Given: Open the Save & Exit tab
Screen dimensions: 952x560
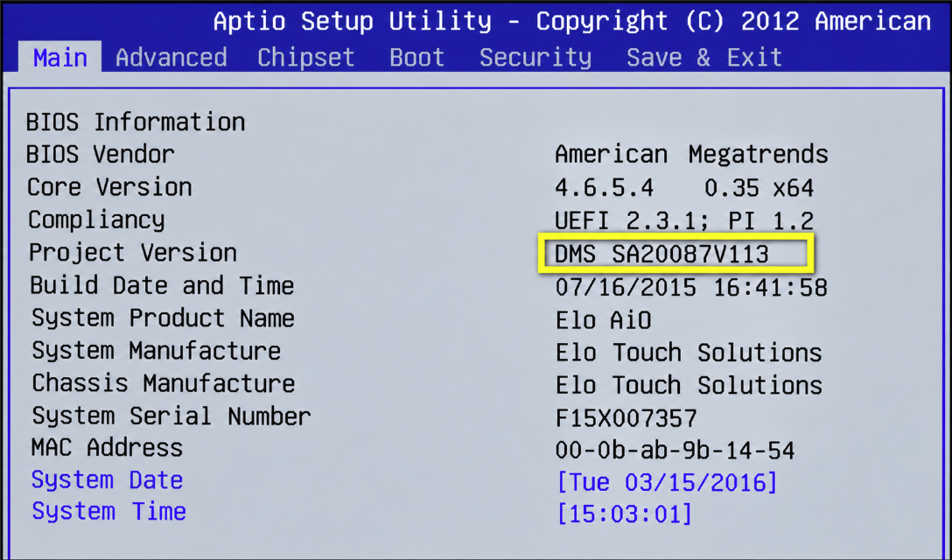Looking at the screenshot, I should (704, 58).
